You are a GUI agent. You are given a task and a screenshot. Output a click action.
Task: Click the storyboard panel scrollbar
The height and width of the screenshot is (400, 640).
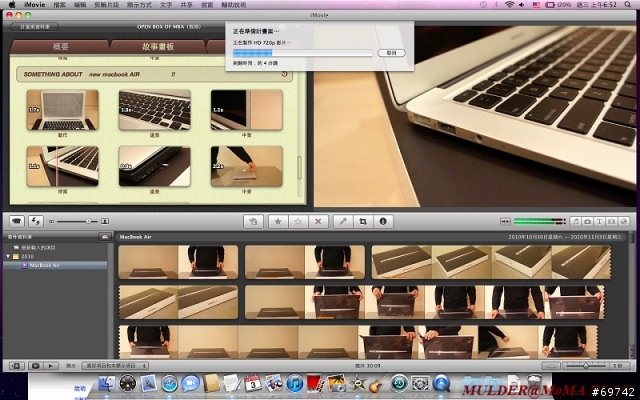300,167
